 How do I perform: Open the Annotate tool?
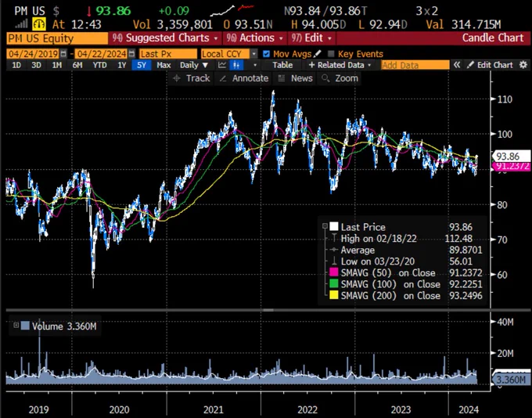243,78
